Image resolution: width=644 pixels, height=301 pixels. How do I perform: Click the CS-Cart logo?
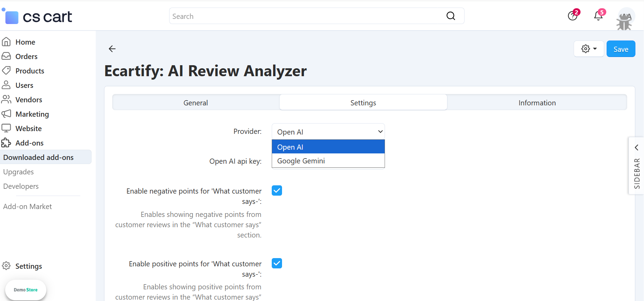click(x=38, y=16)
